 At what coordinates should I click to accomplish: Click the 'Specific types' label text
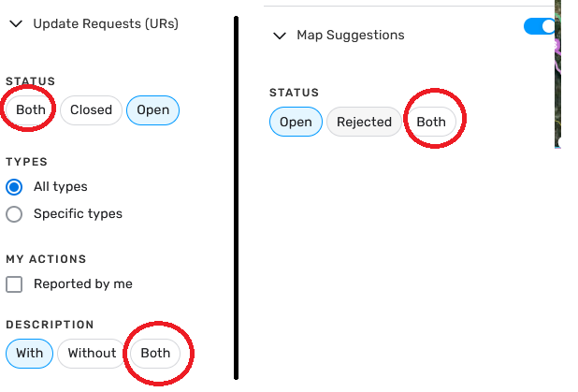[x=78, y=214]
